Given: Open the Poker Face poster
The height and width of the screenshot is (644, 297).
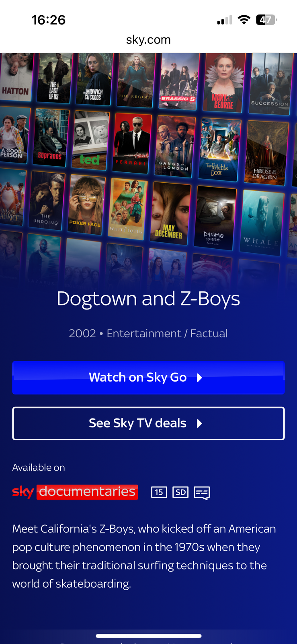Looking at the screenshot, I should [86, 205].
